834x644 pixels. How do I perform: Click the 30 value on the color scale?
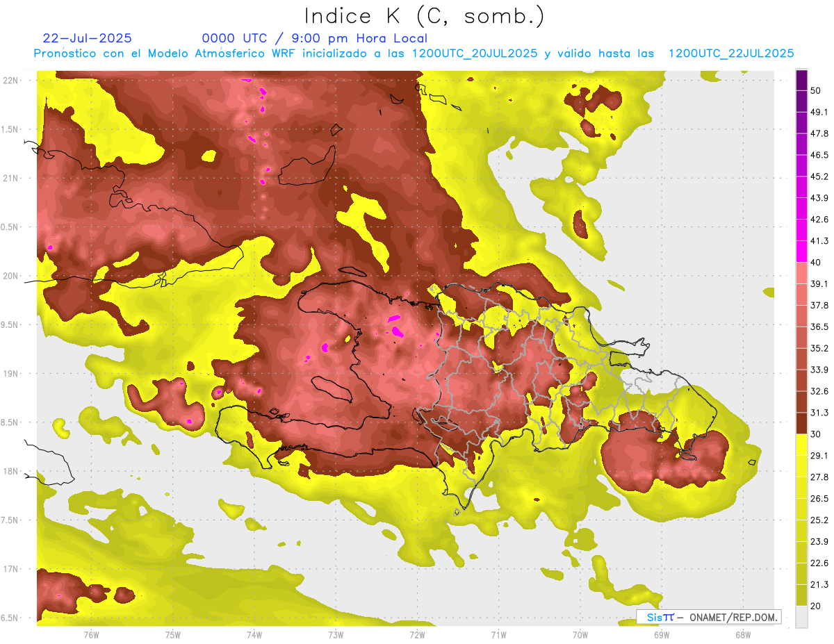pyautogui.click(x=815, y=434)
